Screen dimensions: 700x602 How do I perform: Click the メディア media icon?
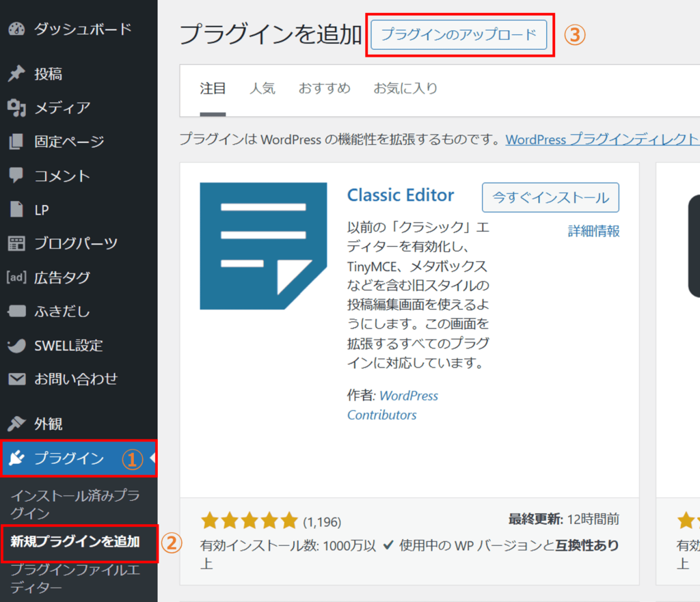[16, 108]
